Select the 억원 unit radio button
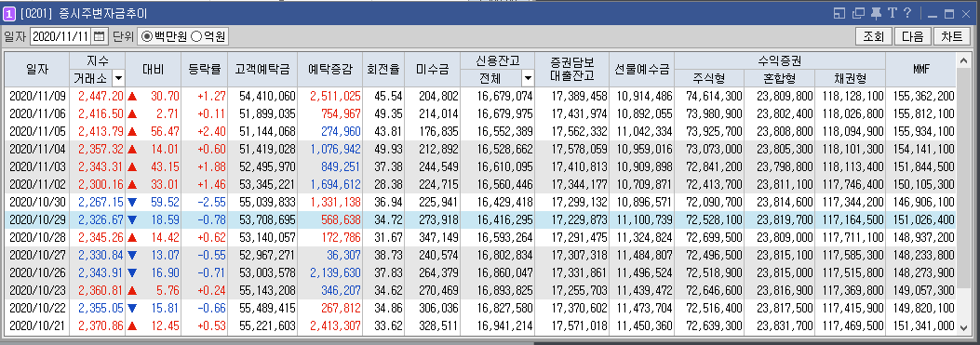This screenshot has height=345, width=980. click(195, 36)
